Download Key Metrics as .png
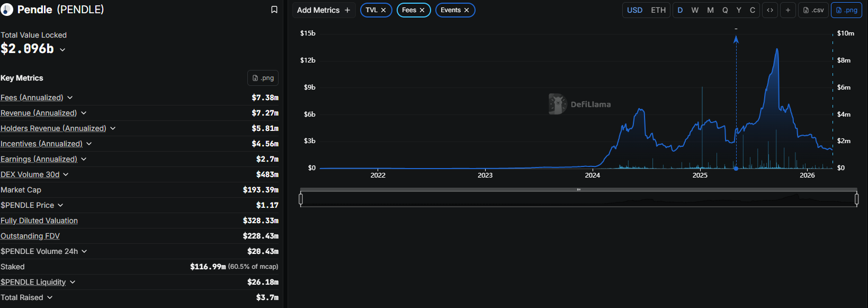868x308 pixels. [263, 78]
